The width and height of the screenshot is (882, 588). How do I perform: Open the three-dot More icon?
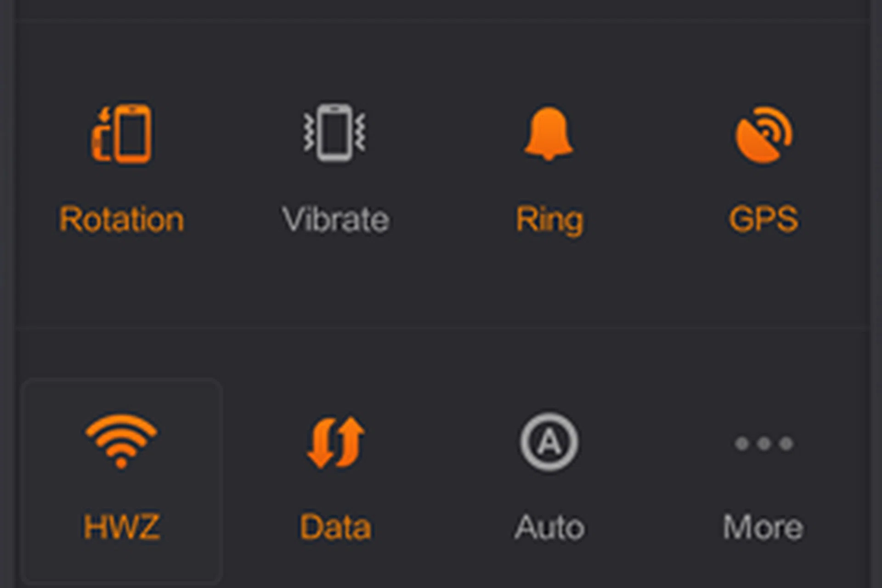(x=763, y=443)
